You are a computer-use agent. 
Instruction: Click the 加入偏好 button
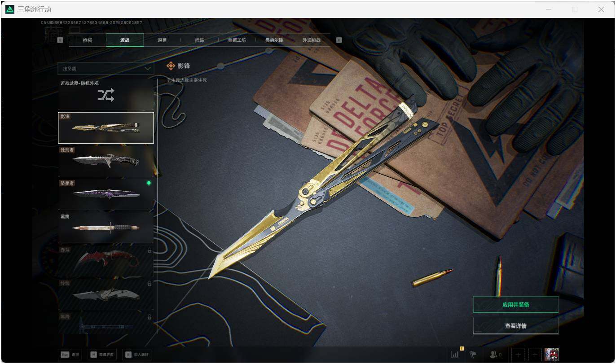137,355
